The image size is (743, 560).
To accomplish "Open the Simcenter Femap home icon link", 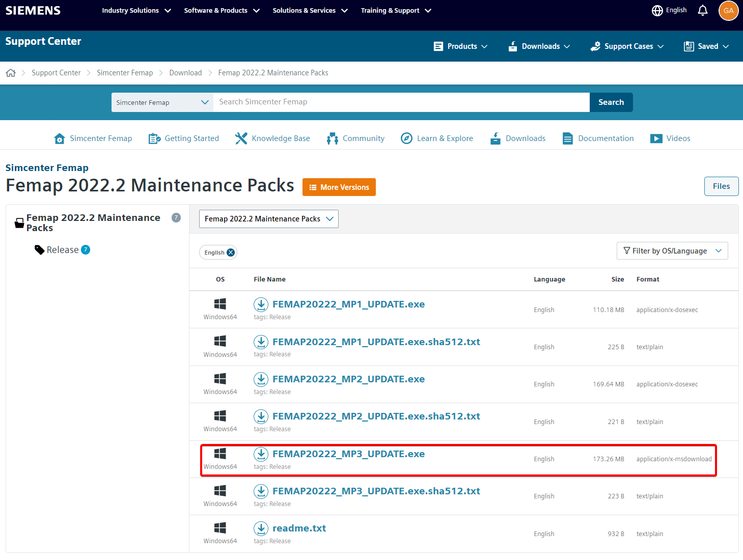I will (93, 138).
